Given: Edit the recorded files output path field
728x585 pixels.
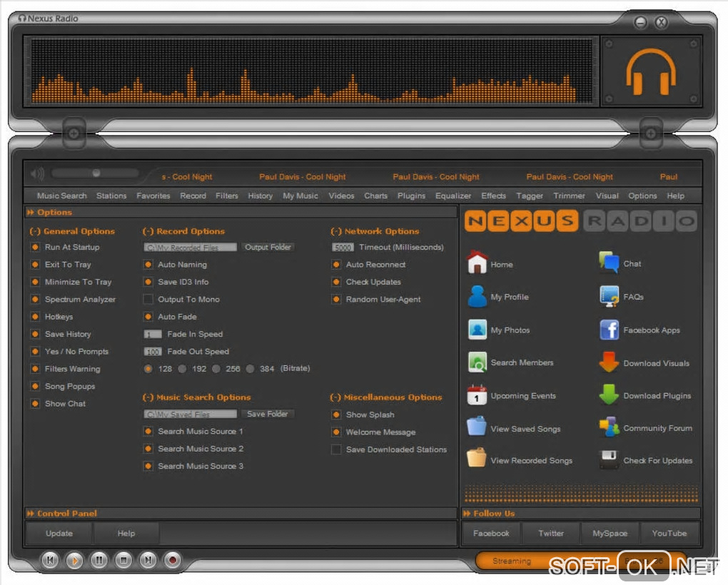Looking at the screenshot, I should pos(191,248).
